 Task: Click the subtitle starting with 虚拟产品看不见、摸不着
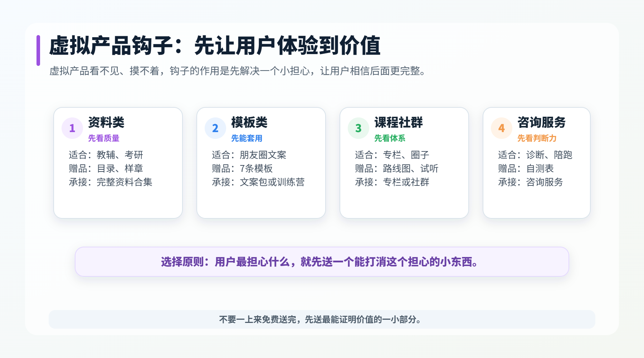click(238, 71)
